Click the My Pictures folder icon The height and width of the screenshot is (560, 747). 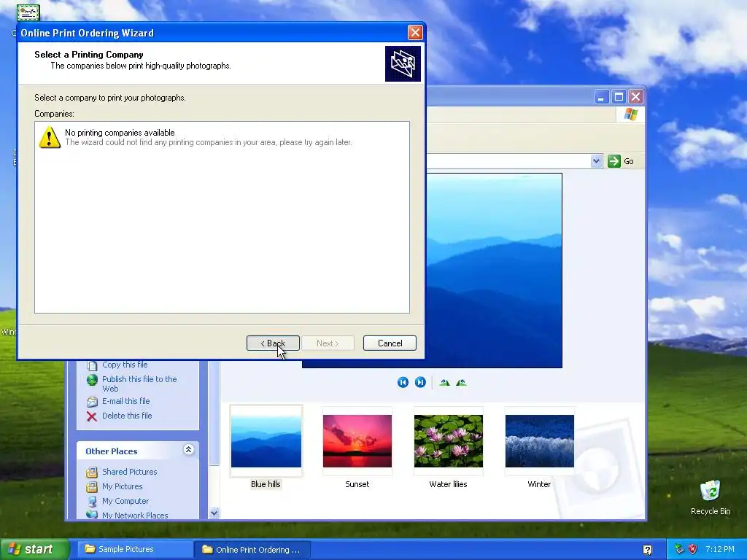click(x=92, y=487)
